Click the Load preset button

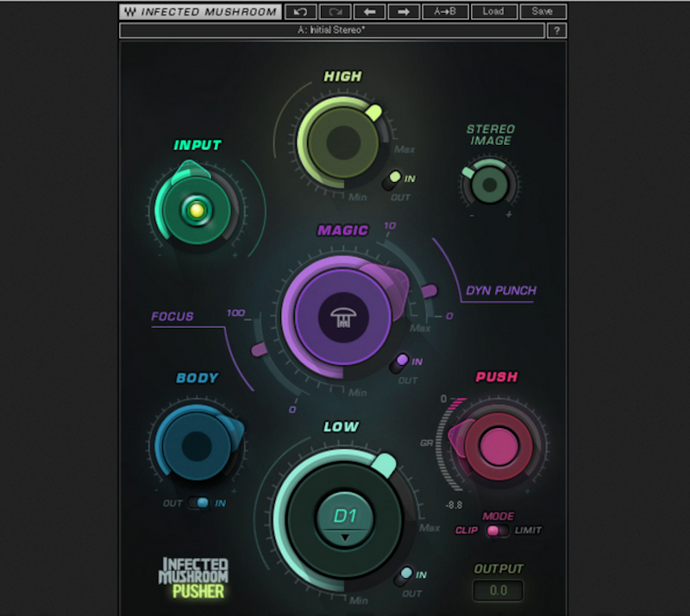pos(493,11)
